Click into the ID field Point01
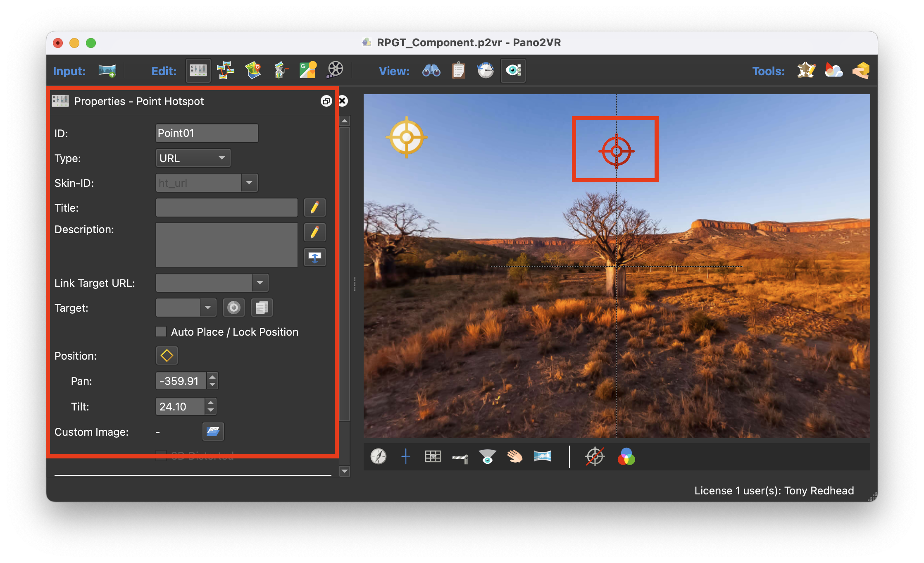924x563 pixels. click(207, 133)
